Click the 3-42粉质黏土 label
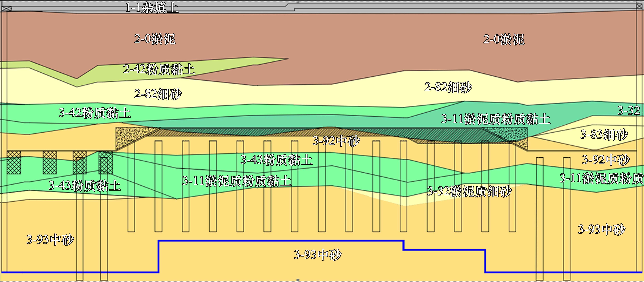This screenshot has height=282, width=644. point(95,113)
